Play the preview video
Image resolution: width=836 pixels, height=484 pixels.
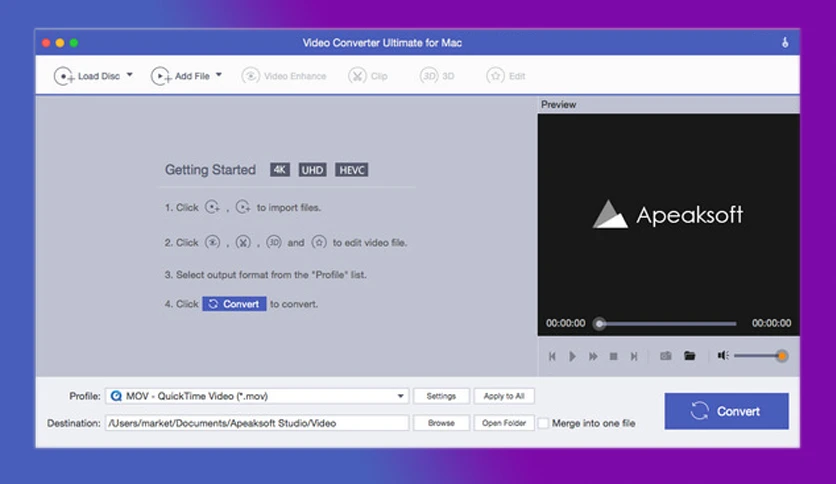572,356
